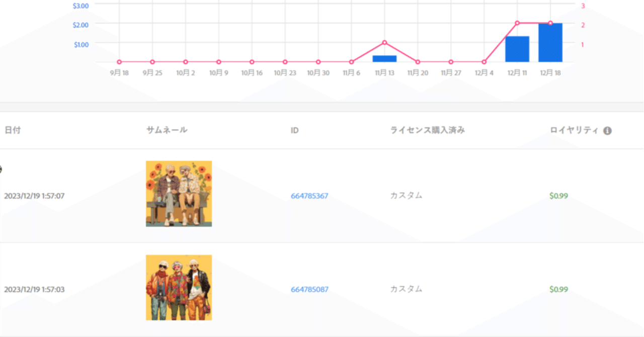The height and width of the screenshot is (337, 644).
Task: Click the pink data point above 12月4
Action: (484, 61)
